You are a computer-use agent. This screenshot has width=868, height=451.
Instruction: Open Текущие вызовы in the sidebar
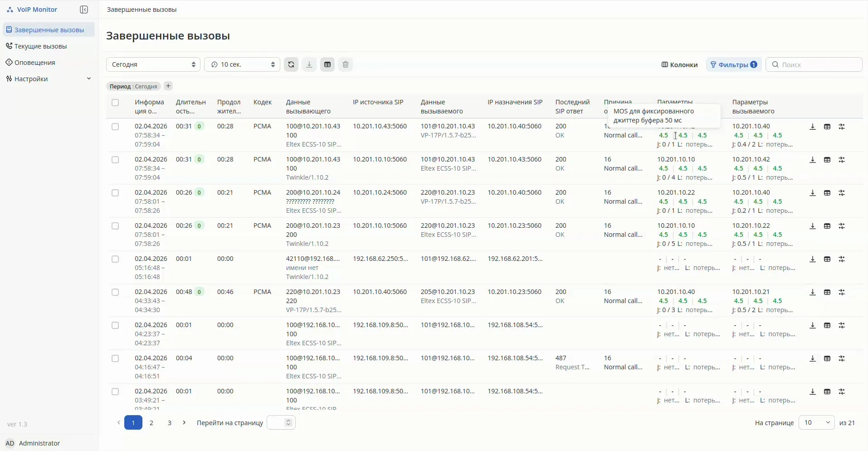[x=40, y=46]
